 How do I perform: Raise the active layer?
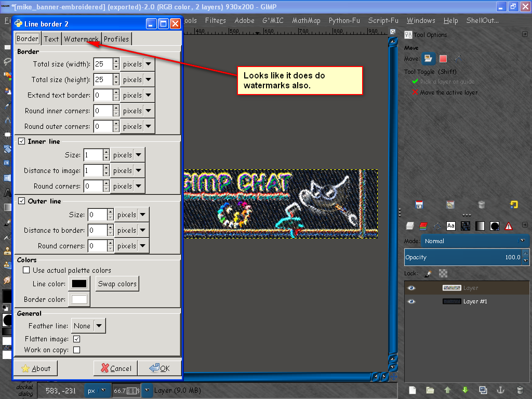pyautogui.click(x=447, y=390)
